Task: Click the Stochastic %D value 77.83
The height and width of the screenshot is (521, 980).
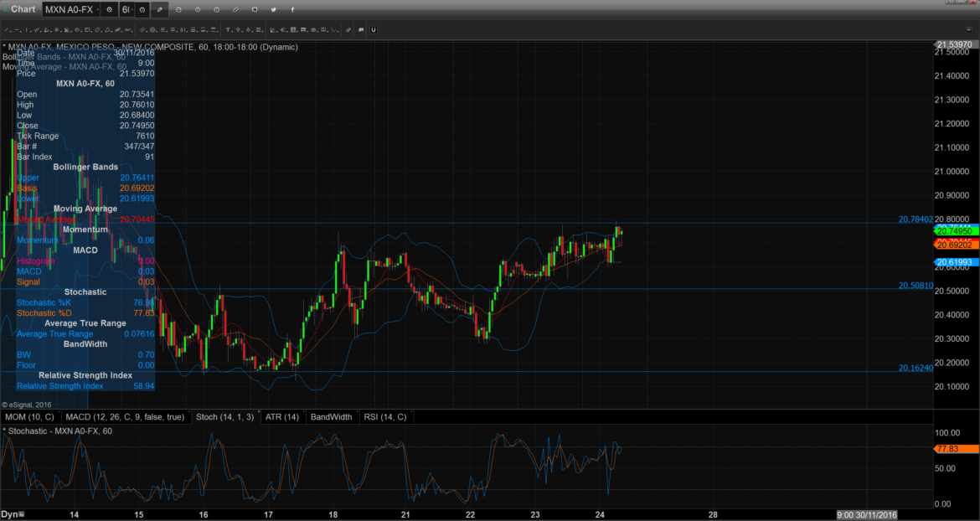Action: [144, 313]
